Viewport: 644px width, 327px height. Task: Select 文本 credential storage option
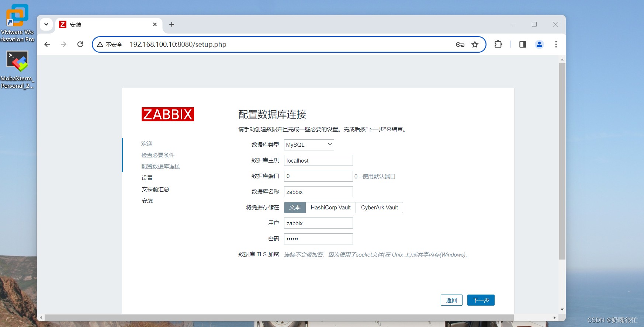click(295, 208)
